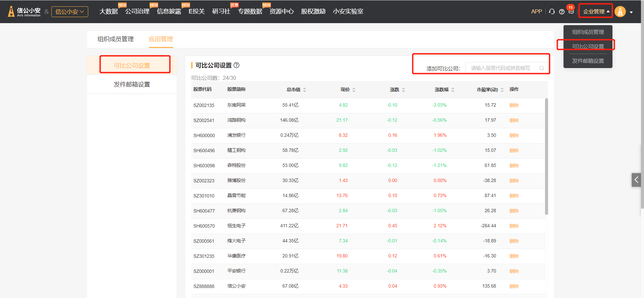Delete 晶雪节能 row

(x=514, y=196)
